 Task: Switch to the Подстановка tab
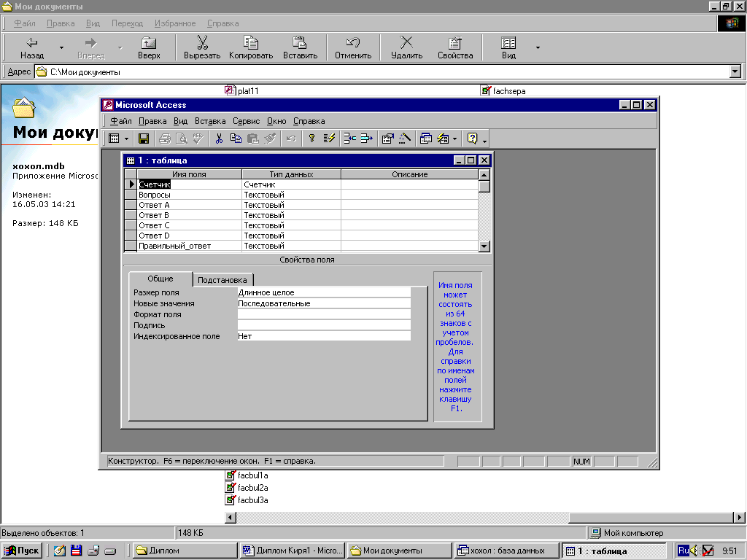pos(224,280)
